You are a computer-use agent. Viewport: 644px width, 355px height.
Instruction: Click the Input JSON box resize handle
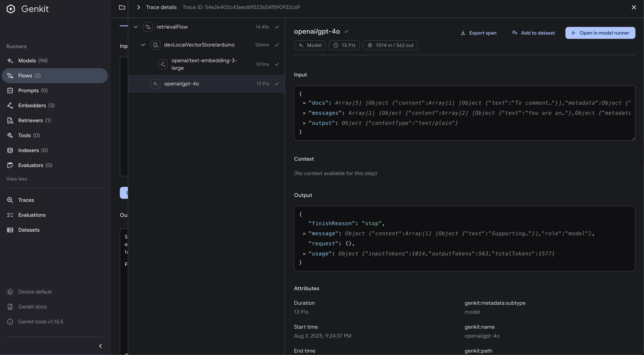633,139
